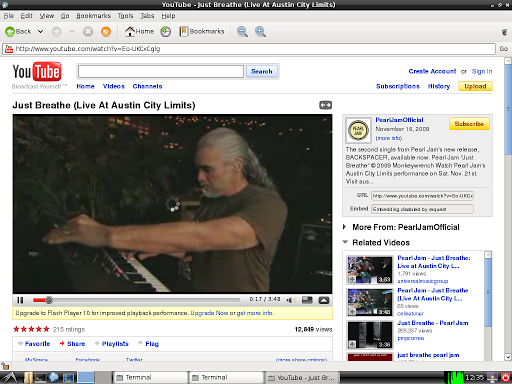Open the Tabs menu
512x384 pixels.
click(147, 16)
